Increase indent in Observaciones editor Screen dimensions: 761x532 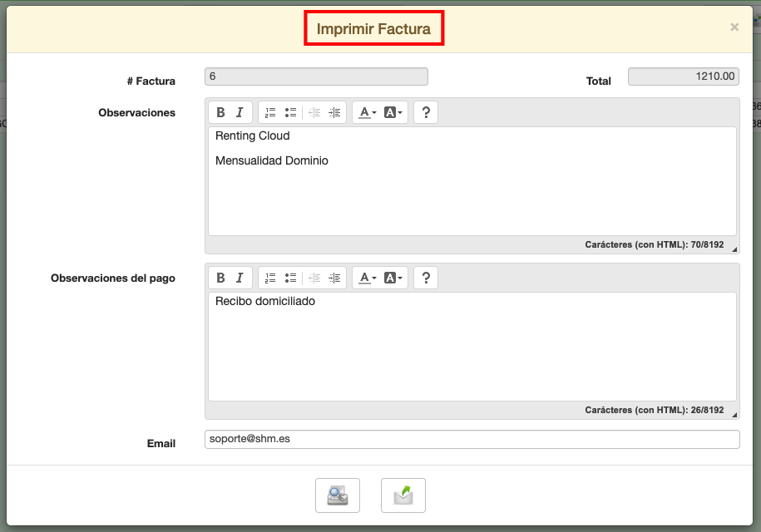click(x=334, y=112)
